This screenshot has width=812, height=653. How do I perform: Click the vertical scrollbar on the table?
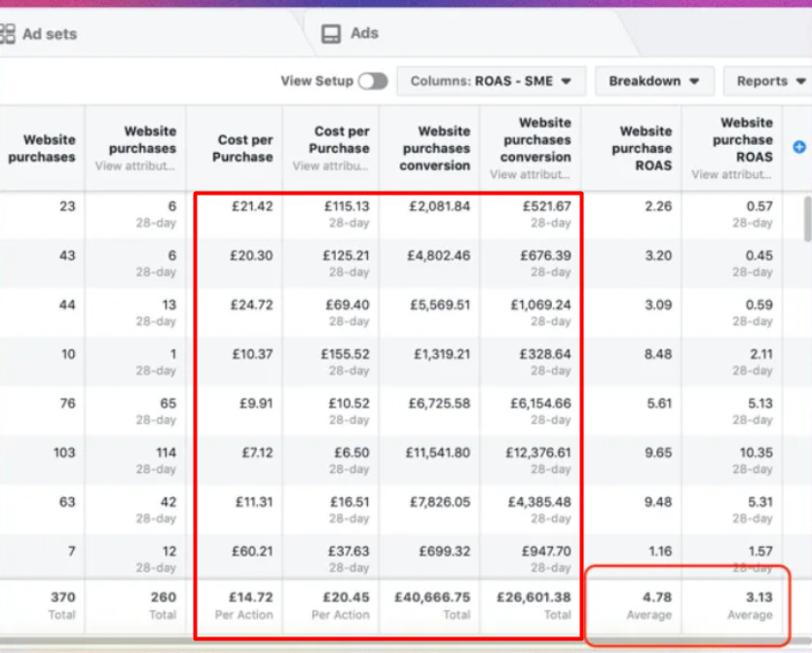(x=807, y=219)
